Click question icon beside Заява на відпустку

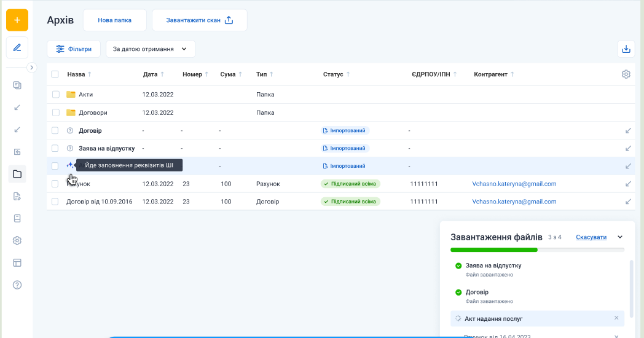point(70,148)
